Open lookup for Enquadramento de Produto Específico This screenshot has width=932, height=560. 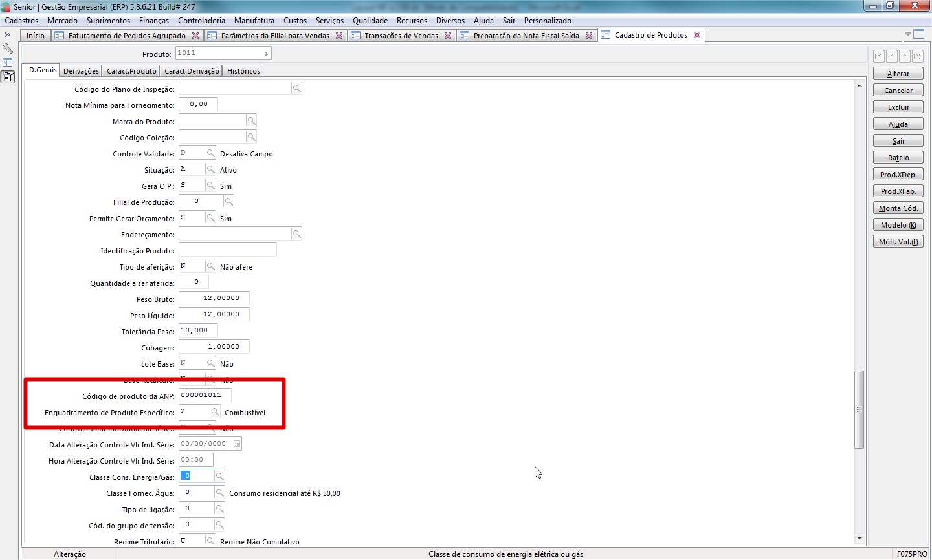click(215, 412)
